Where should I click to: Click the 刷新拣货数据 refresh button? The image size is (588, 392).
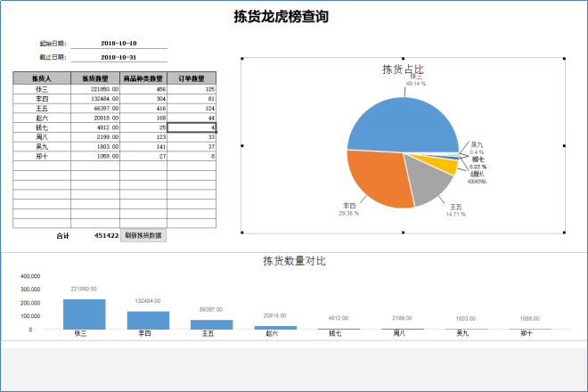coord(143,235)
